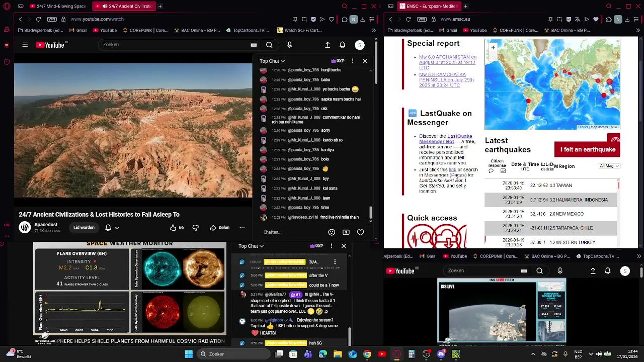Open lower chat three-dot options menu

[x=332, y=246]
